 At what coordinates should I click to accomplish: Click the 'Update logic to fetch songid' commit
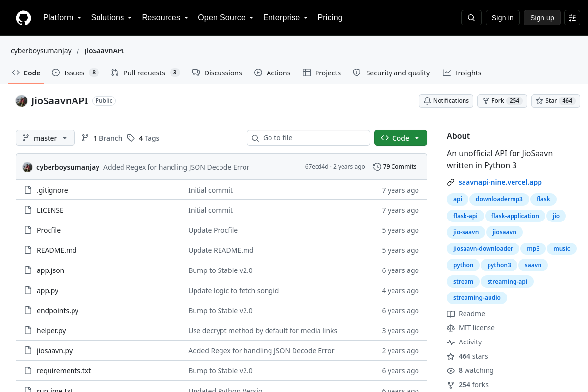pos(234,291)
